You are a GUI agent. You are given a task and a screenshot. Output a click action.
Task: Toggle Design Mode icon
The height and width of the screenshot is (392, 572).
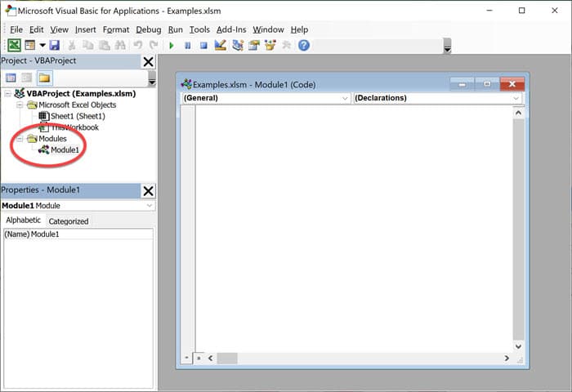[221, 45]
